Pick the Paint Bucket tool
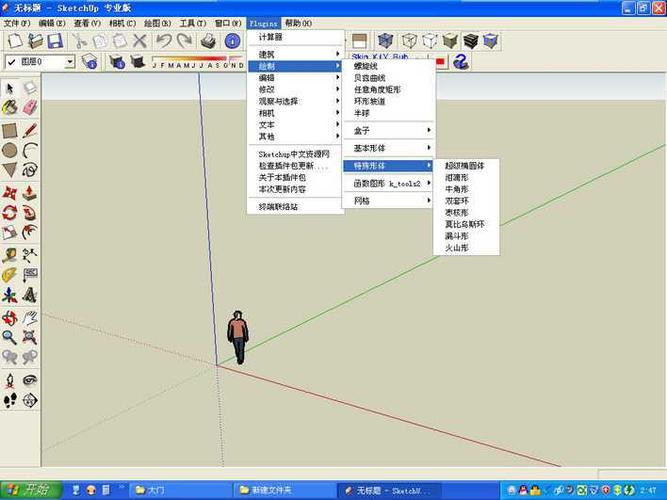 [10, 108]
